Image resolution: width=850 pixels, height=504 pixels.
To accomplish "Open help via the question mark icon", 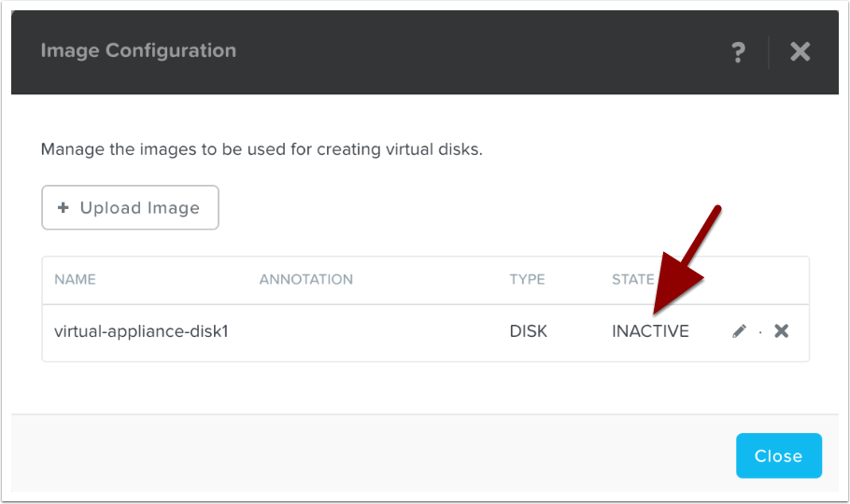I will [738, 51].
